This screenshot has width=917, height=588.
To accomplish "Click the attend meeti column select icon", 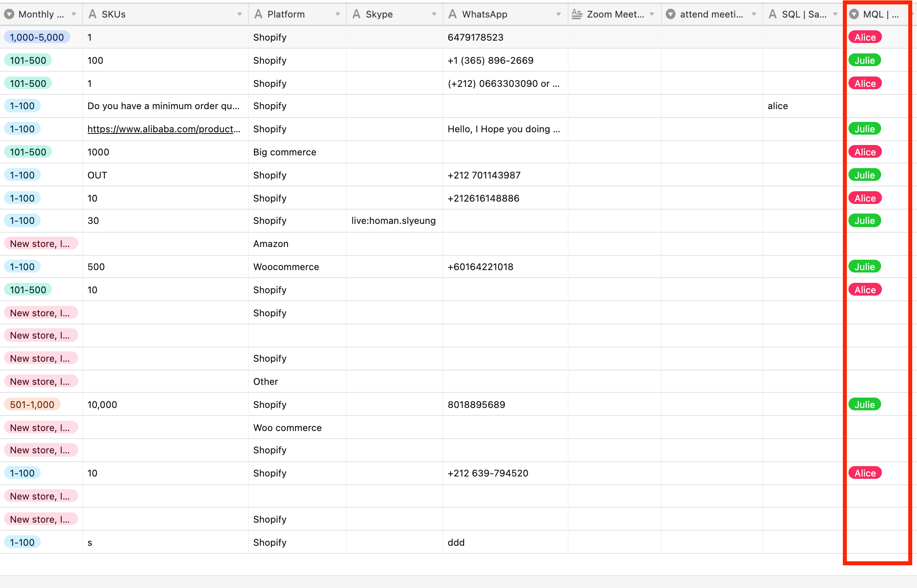I will (671, 14).
